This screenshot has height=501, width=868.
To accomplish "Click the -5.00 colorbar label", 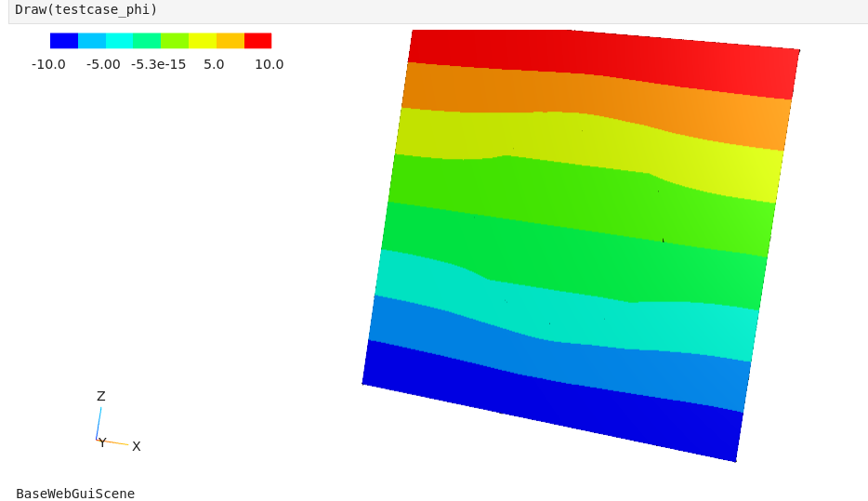I will 103,65.
